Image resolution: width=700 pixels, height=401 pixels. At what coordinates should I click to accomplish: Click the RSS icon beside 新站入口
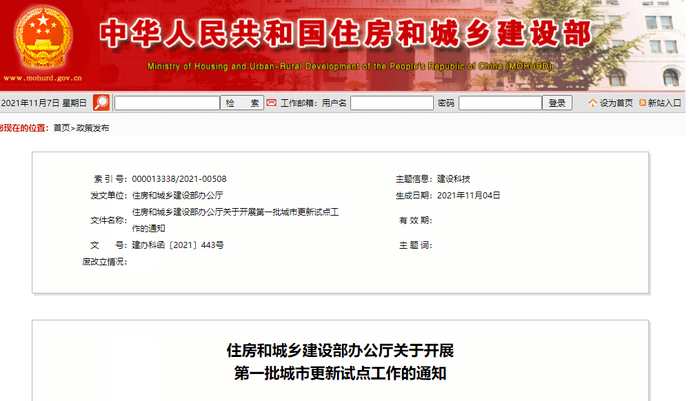tap(642, 103)
